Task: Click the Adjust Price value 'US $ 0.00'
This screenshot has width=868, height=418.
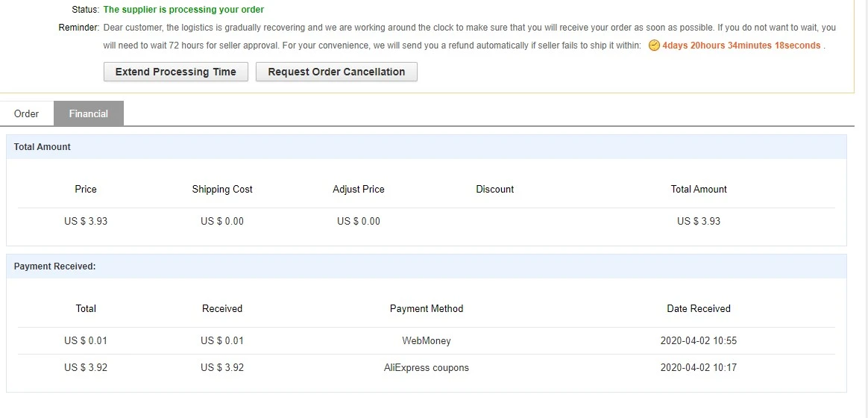Action: pyautogui.click(x=359, y=221)
